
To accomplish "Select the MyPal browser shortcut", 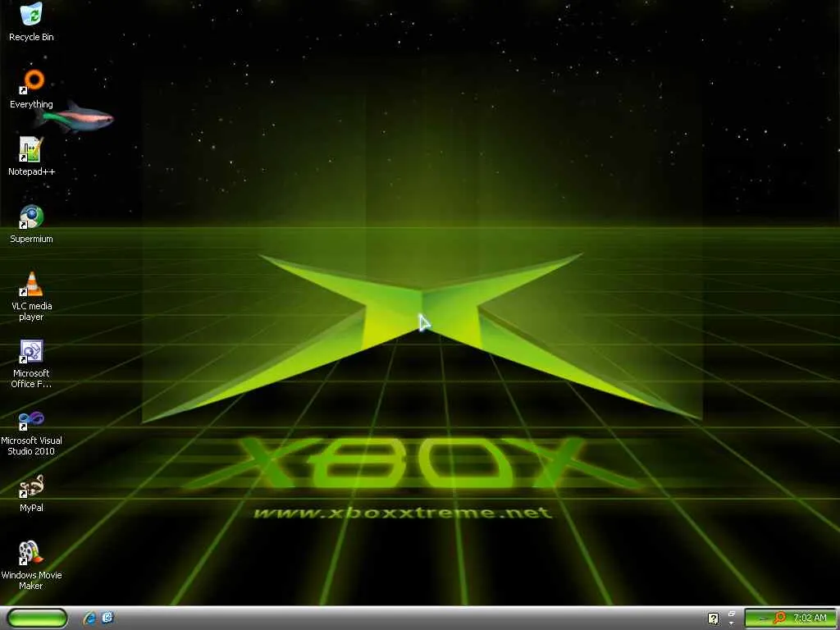I will [31, 493].
